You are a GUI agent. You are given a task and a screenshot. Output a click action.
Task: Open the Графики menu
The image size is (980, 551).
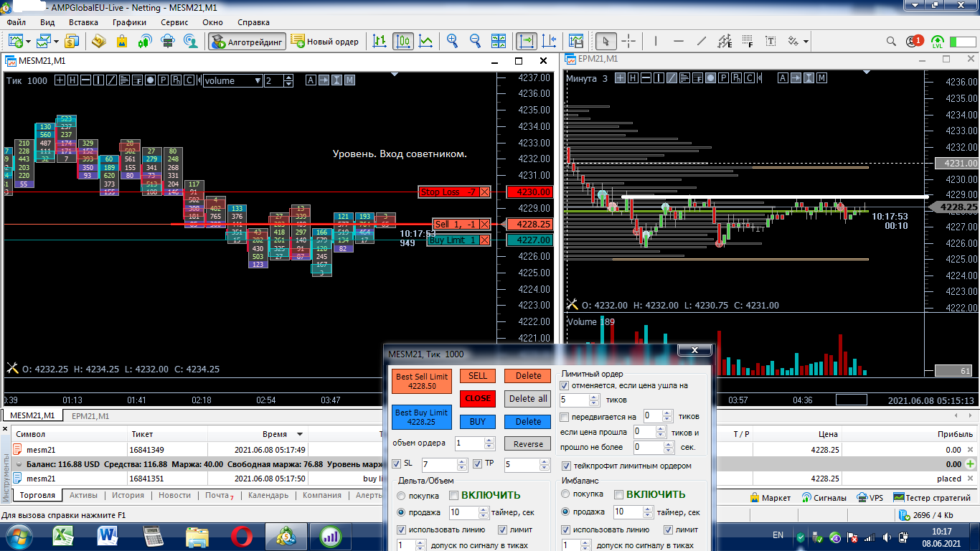tap(129, 22)
